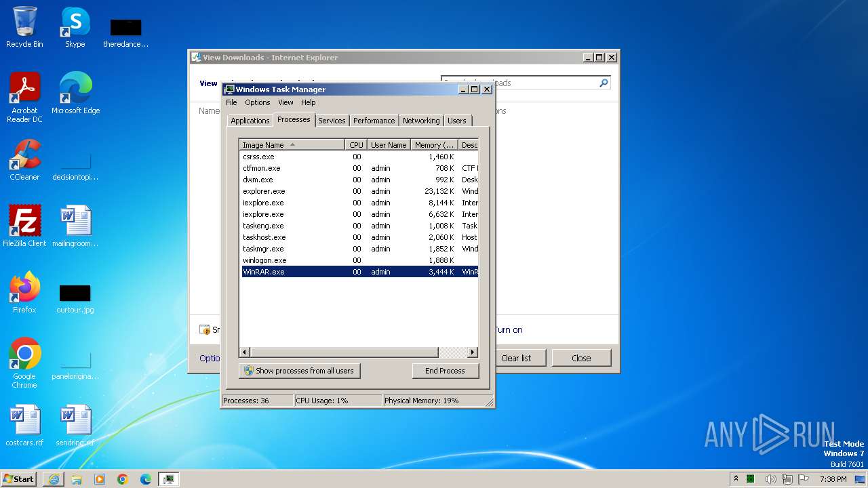868x488 pixels.
Task: Open the Windows Media Player taskbar icon
Action: point(100,479)
